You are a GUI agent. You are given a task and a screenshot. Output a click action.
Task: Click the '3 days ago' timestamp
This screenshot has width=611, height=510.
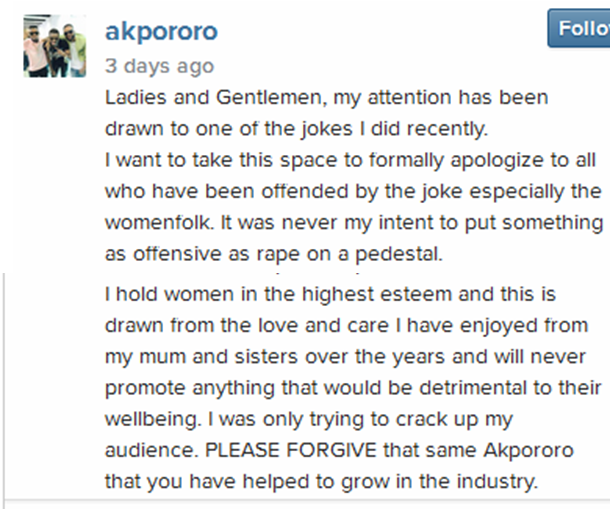(159, 66)
